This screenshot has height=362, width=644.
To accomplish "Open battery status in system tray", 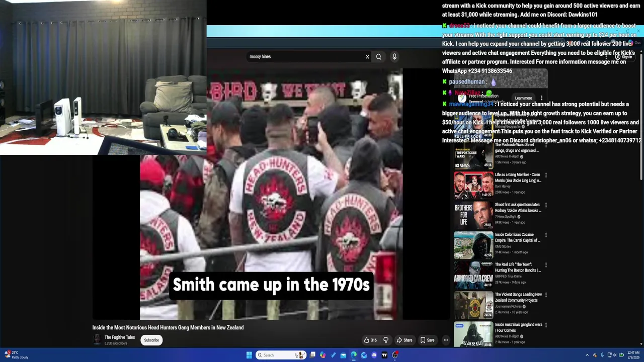I will 621,355.
